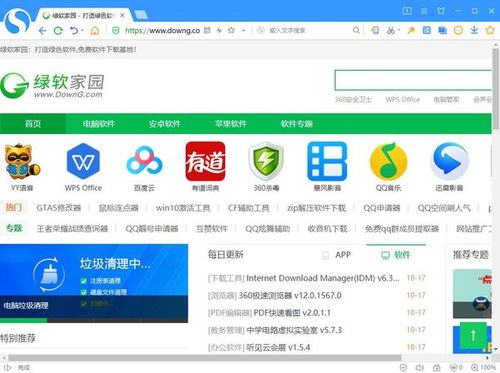Click the GTA5修改器 hot link
The image size is (500, 373).
59,208
